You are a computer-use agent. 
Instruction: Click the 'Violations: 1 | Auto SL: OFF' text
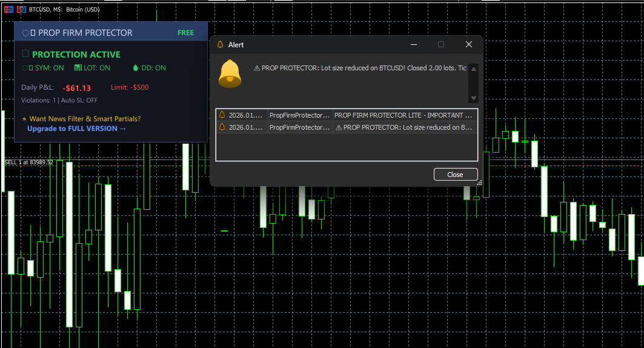point(59,100)
